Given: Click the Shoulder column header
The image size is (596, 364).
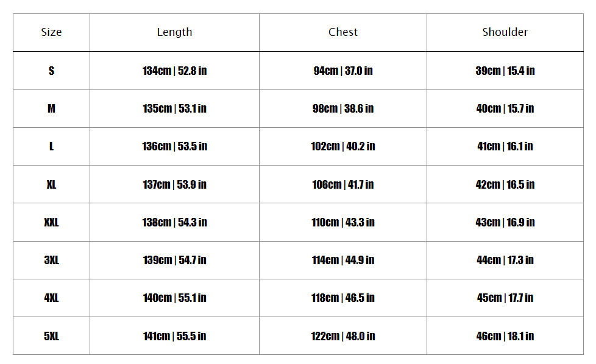Looking at the screenshot, I should (505, 32).
